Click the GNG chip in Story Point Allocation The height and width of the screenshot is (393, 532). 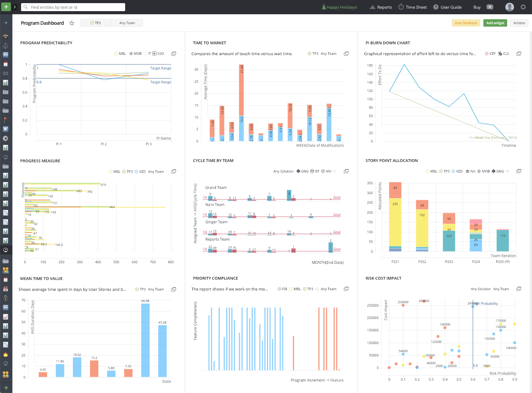[498, 171]
